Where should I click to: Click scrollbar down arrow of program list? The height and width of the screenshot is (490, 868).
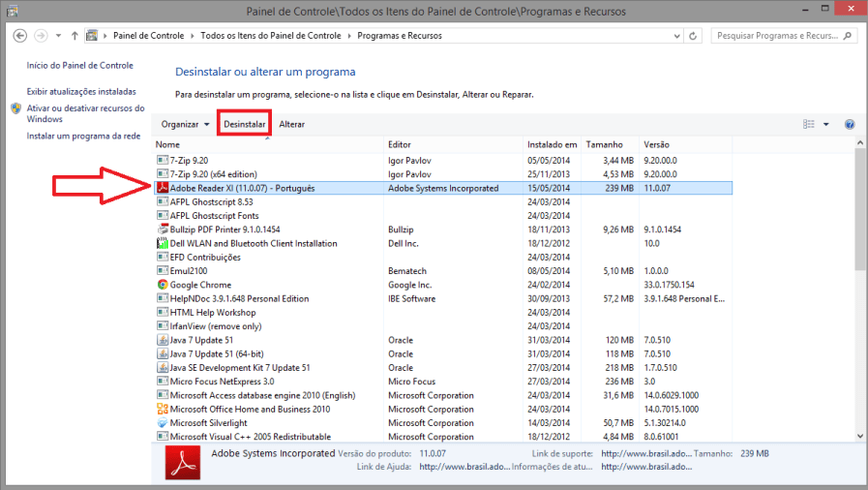[859, 437]
